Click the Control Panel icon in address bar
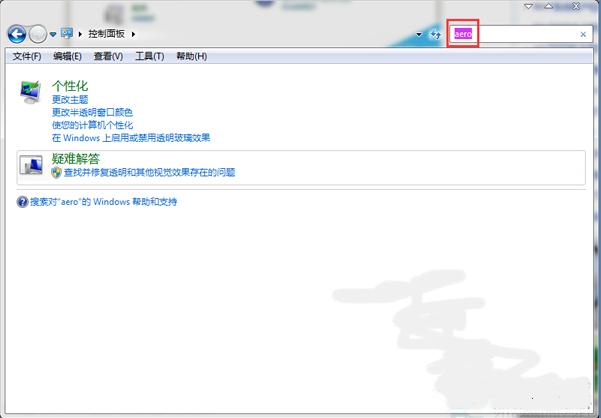 [x=67, y=34]
